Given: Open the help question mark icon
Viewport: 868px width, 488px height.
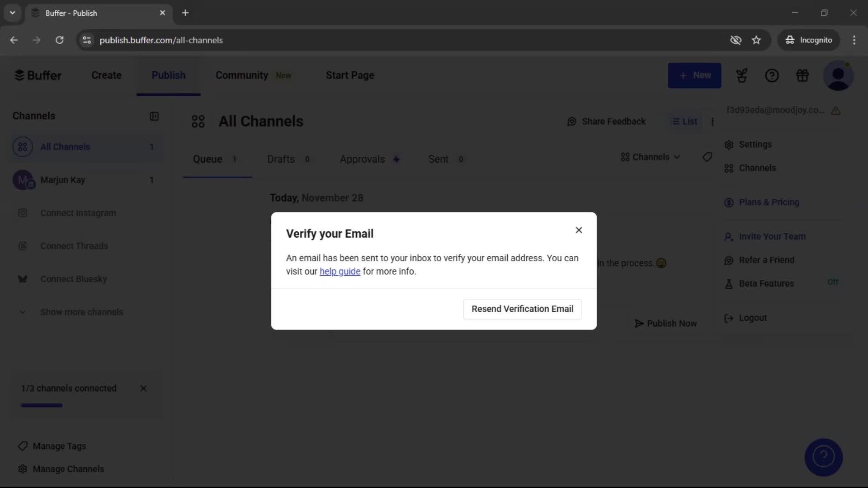Looking at the screenshot, I should 772,75.
